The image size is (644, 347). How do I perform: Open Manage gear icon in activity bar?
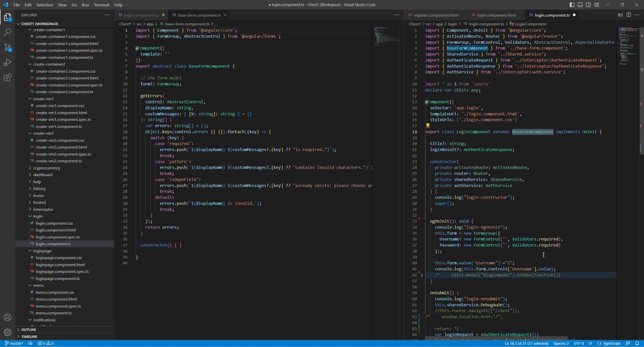[8, 332]
